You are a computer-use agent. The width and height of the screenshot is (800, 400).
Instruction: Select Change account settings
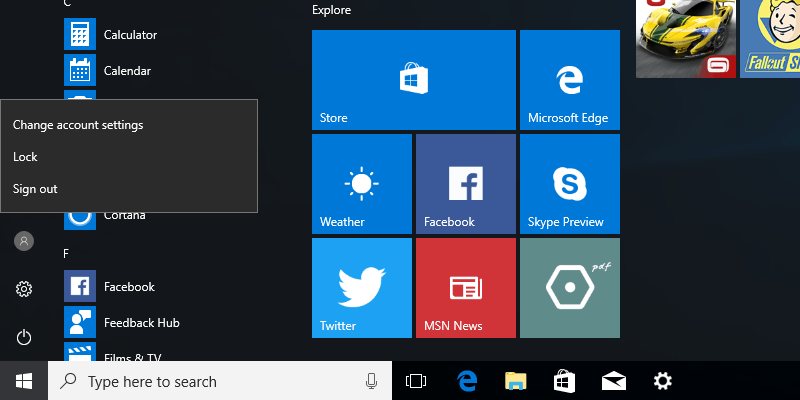pyautogui.click(x=78, y=125)
